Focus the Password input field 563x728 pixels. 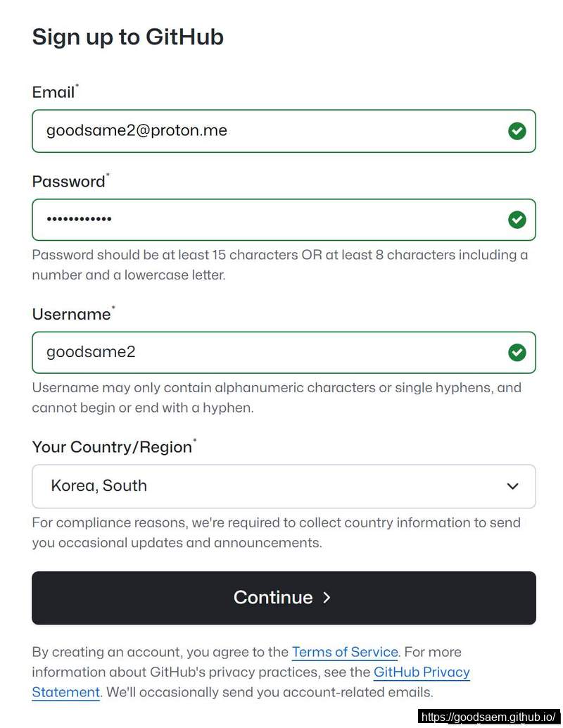(284, 220)
